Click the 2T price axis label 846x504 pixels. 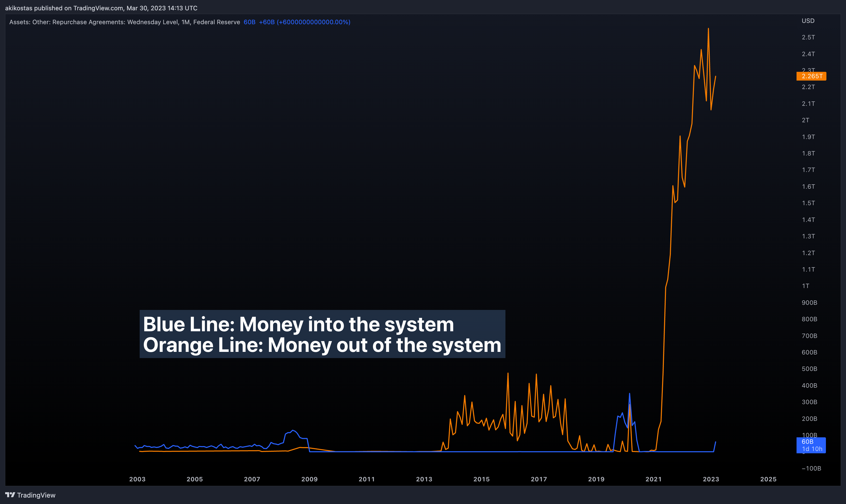[x=806, y=120]
